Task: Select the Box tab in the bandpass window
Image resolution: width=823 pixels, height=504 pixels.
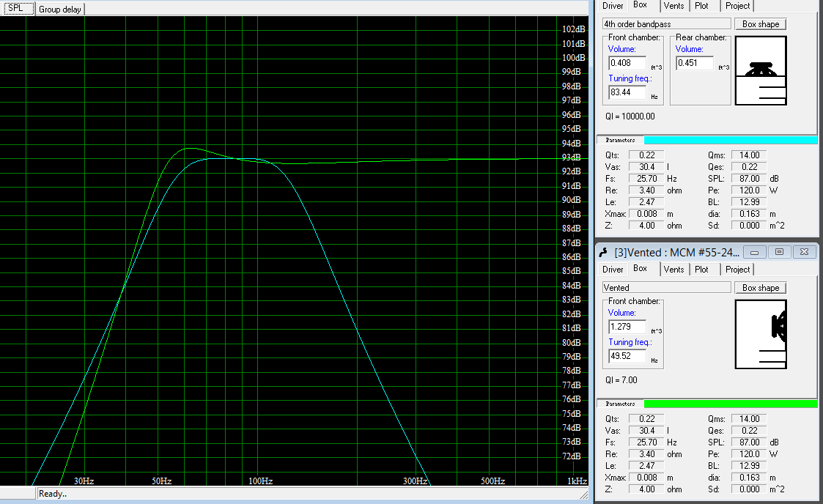Action: pyautogui.click(x=640, y=4)
